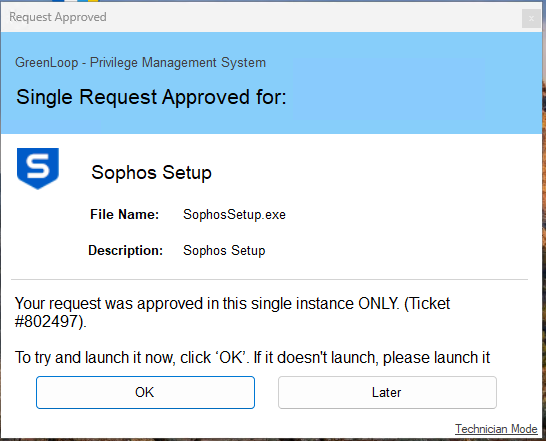Click the Description label

[125, 250]
